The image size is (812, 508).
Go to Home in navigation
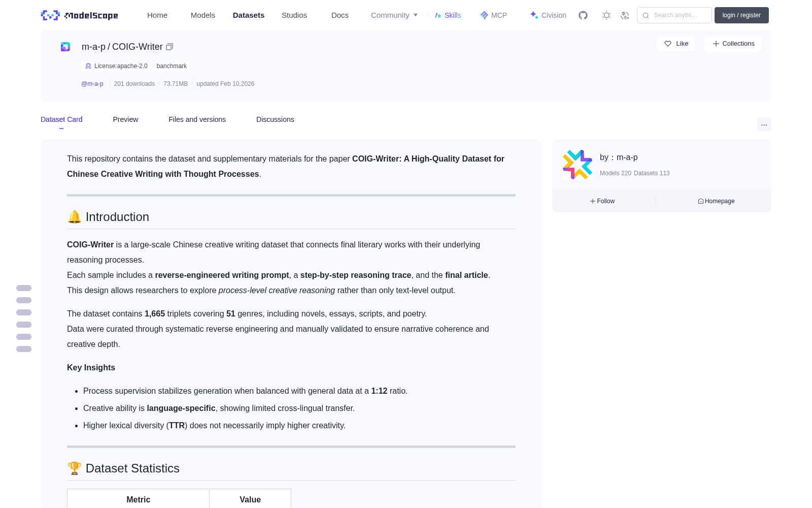click(157, 15)
